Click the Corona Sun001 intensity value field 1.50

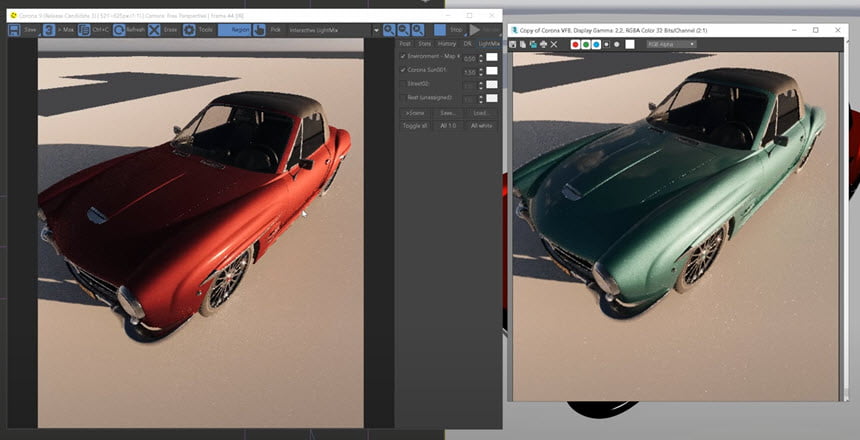point(469,72)
